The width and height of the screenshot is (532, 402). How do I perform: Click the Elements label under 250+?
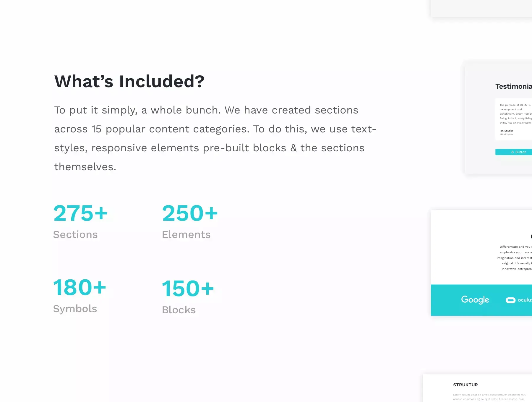click(x=186, y=234)
